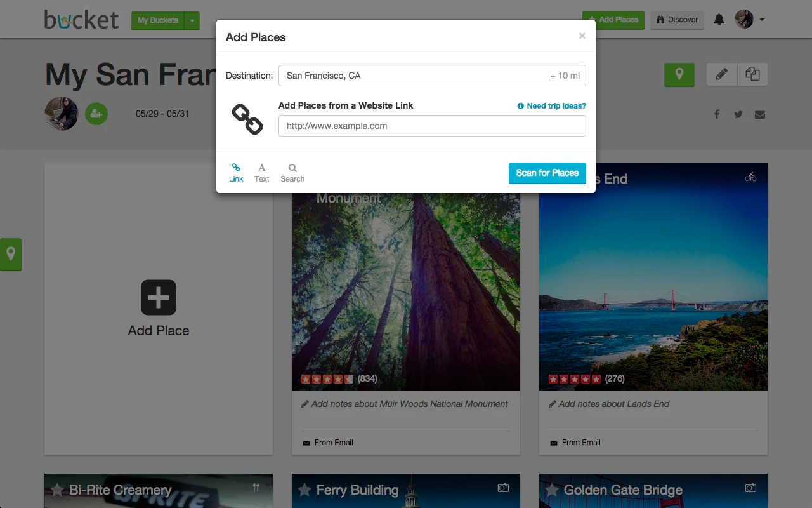Switch to the Search tab
The width and height of the screenshot is (812, 508).
click(292, 173)
